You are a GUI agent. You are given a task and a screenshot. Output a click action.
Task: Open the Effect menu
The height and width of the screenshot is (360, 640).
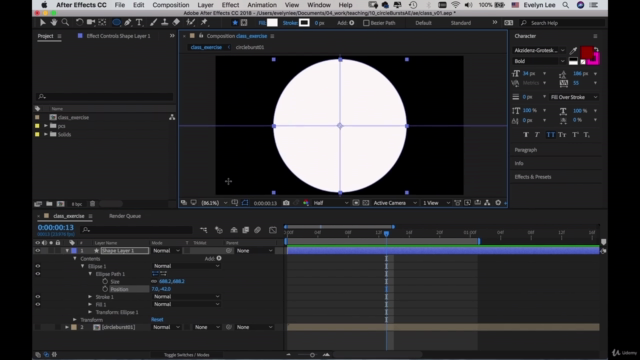click(x=230, y=5)
